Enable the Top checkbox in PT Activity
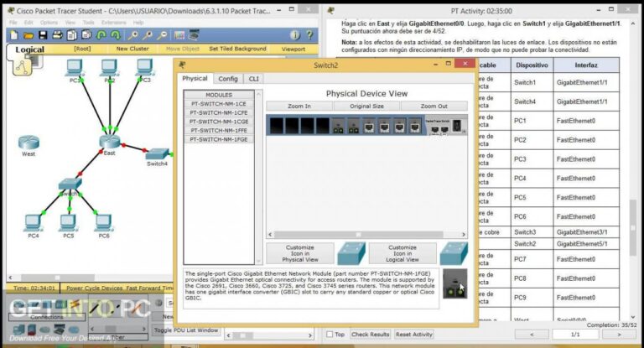 [x=330, y=335]
